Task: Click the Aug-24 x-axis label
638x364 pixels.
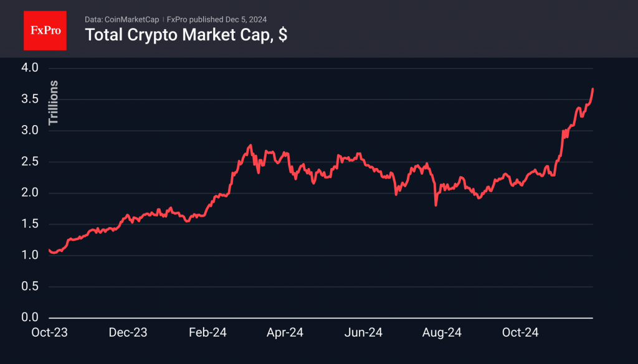Action: [x=442, y=333]
